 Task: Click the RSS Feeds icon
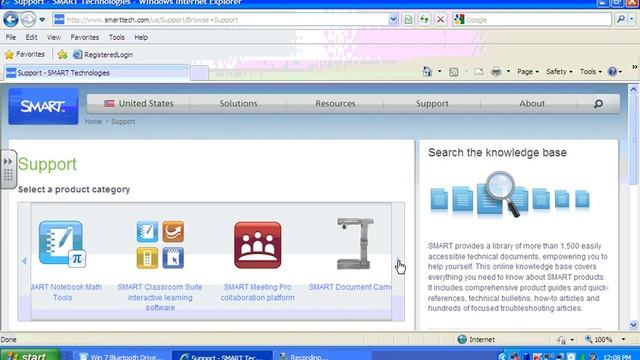(x=453, y=72)
